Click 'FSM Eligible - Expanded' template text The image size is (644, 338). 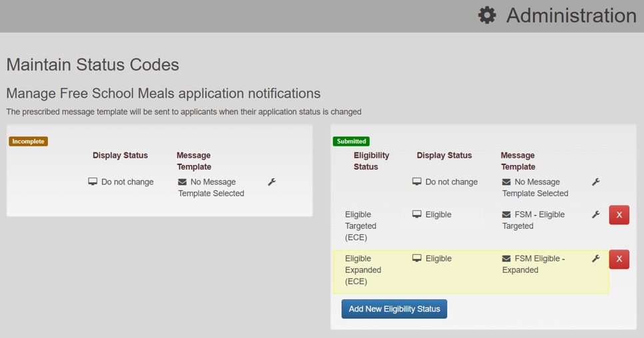533,264
